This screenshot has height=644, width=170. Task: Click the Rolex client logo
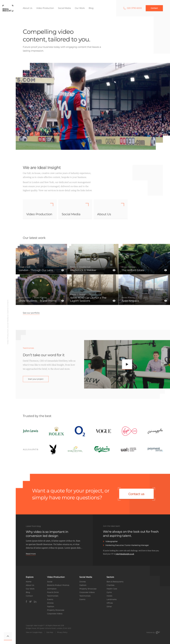coord(56,432)
